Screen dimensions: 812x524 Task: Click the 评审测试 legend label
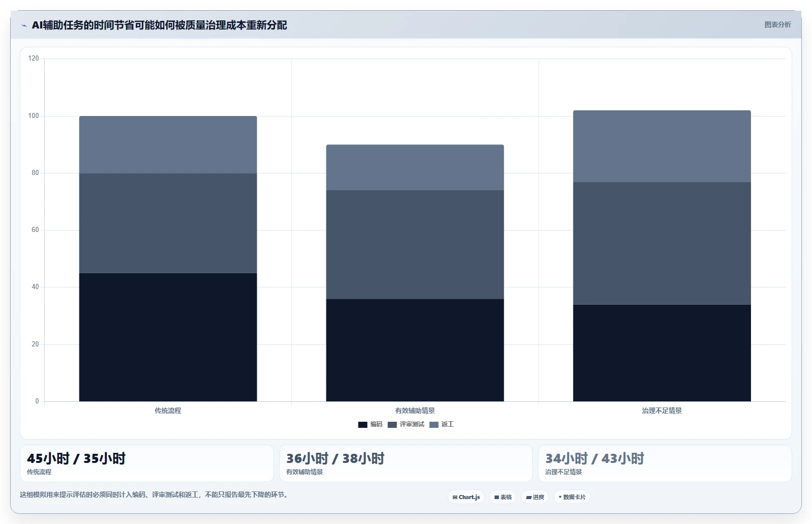coord(412,424)
